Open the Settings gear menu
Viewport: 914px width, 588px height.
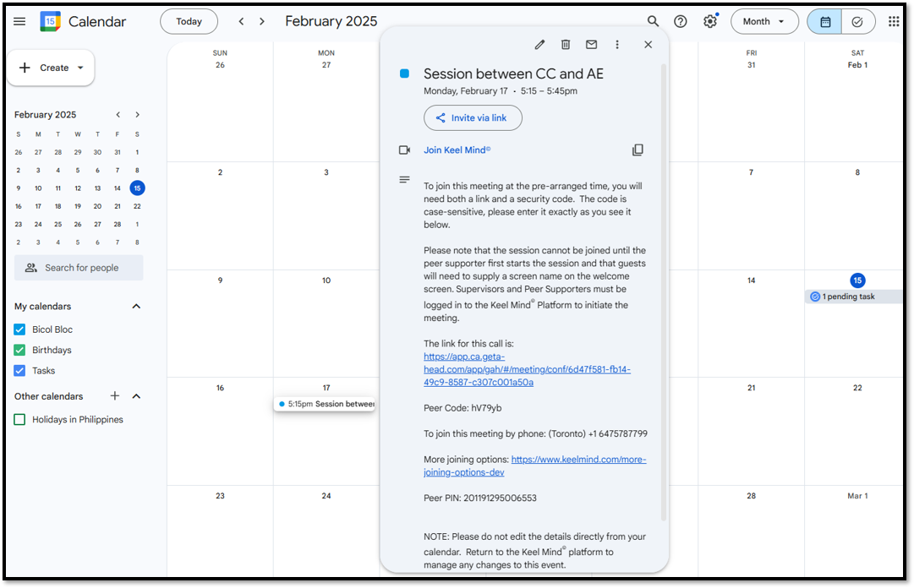coord(710,21)
